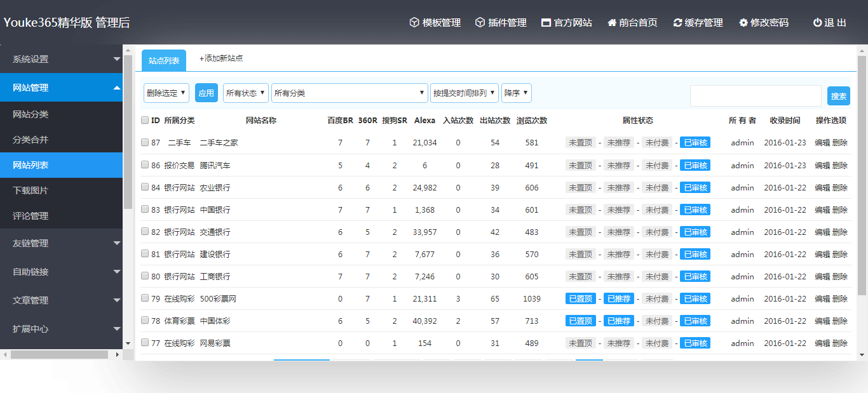Screen dimensions: 868x393
Task: Check the box for site ID 87
Action: click(145, 143)
